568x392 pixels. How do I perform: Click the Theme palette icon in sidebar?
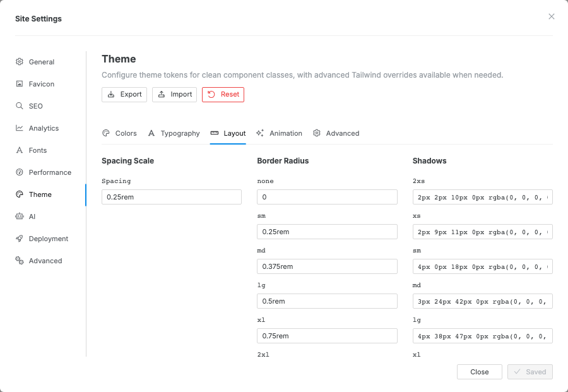click(x=19, y=194)
